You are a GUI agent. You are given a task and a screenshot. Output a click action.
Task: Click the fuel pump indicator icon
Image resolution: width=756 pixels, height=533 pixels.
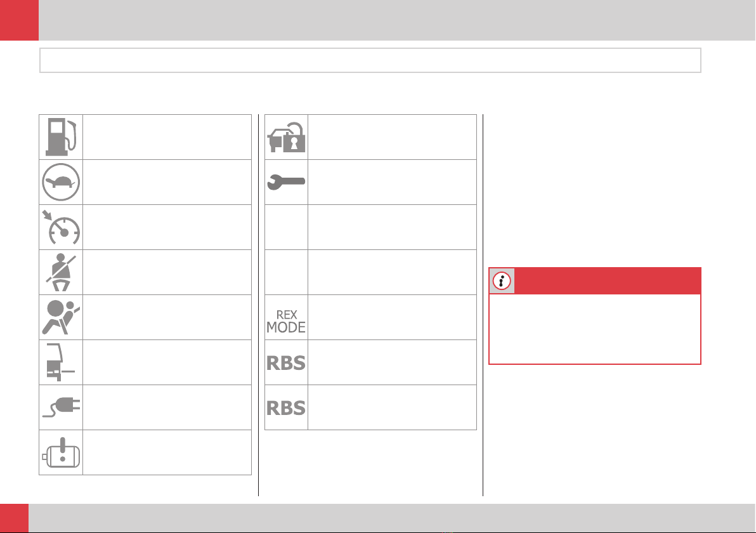(62, 137)
